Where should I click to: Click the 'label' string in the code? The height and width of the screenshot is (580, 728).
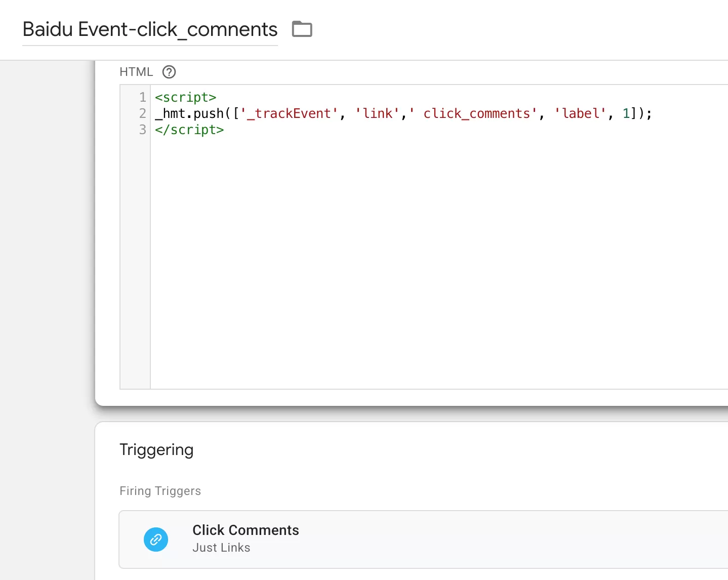point(580,113)
